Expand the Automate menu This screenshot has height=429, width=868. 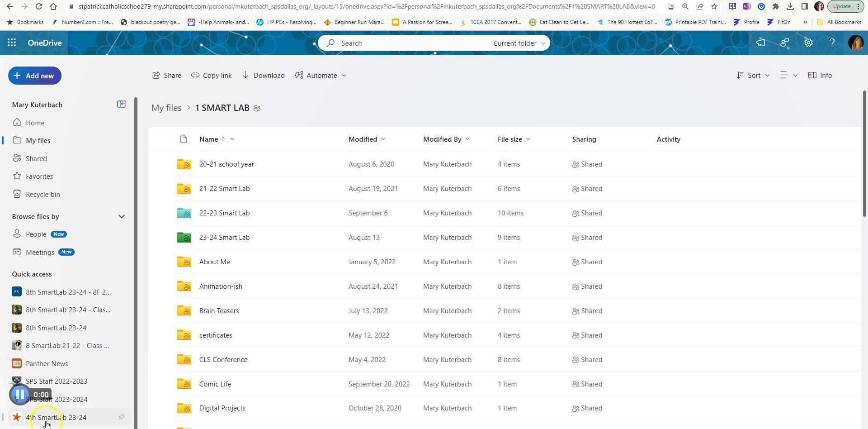(321, 76)
